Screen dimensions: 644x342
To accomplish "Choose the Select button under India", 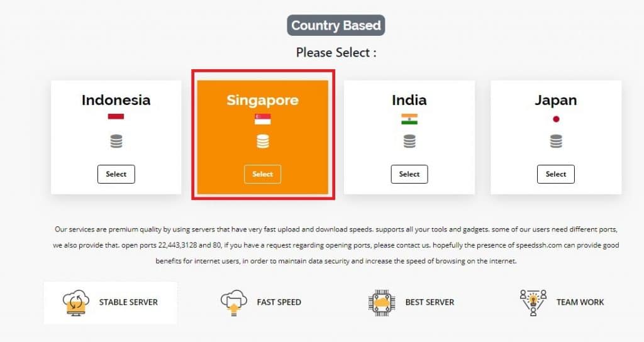I will coord(409,174).
